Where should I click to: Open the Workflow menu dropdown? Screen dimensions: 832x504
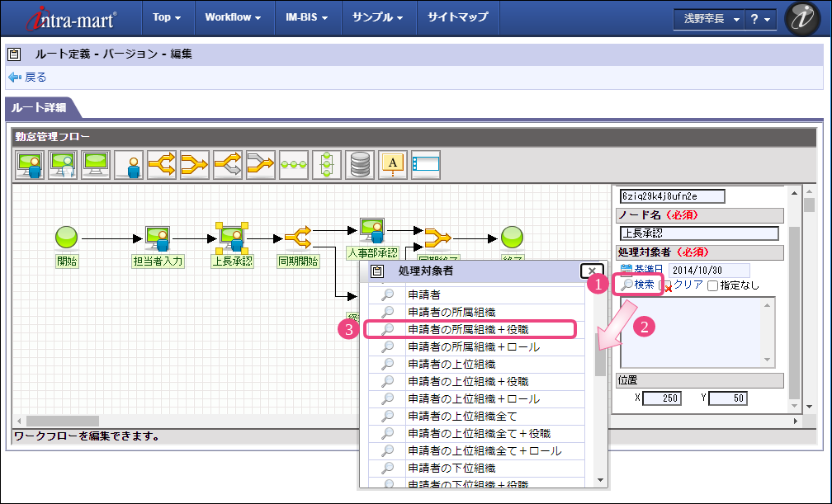[233, 17]
